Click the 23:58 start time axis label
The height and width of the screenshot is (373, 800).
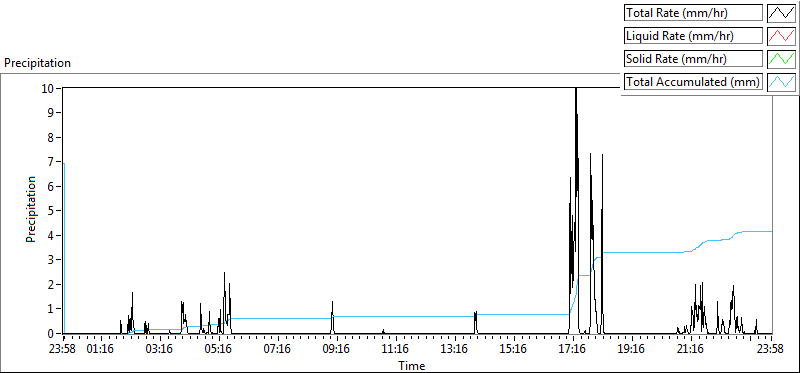pyautogui.click(x=63, y=350)
